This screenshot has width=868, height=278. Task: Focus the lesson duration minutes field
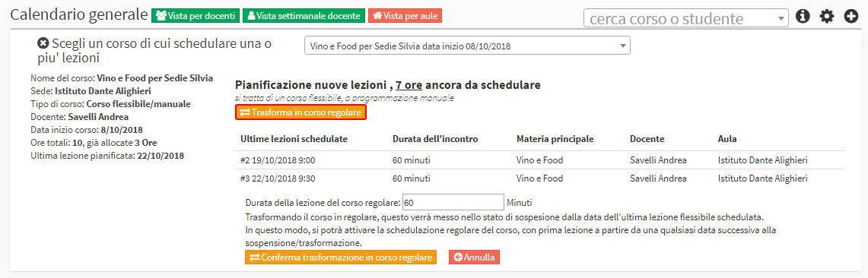[453, 202]
